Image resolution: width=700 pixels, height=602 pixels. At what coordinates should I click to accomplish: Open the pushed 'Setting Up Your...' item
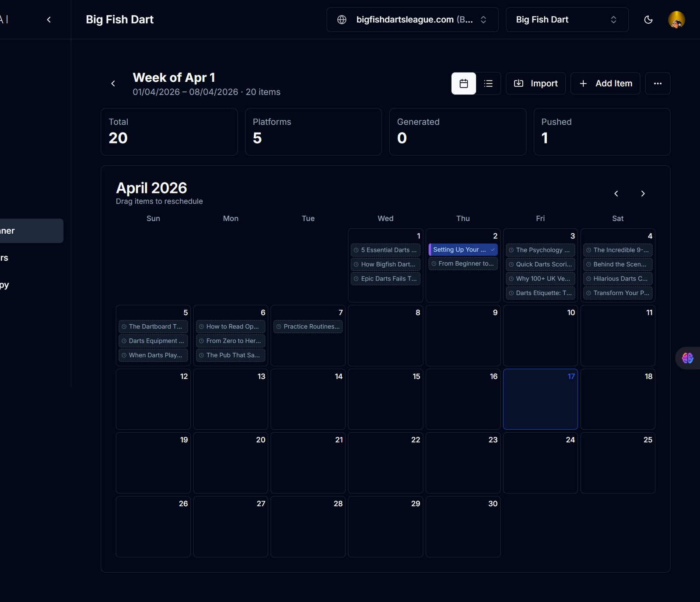463,249
